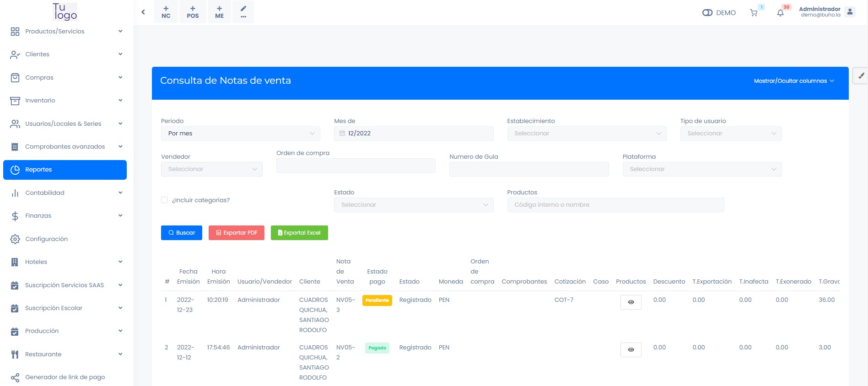This screenshot has height=386, width=868.
Task: Click Exportar PDF button
Action: (x=237, y=233)
